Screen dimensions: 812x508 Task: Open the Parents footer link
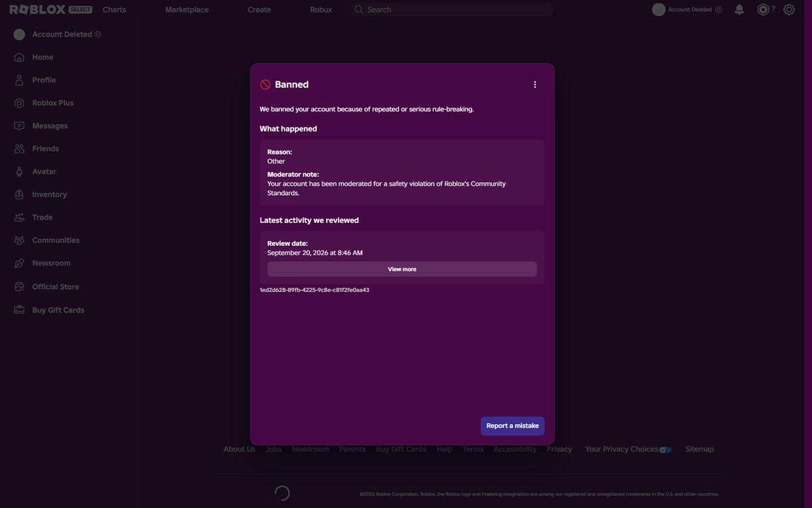pyautogui.click(x=353, y=449)
